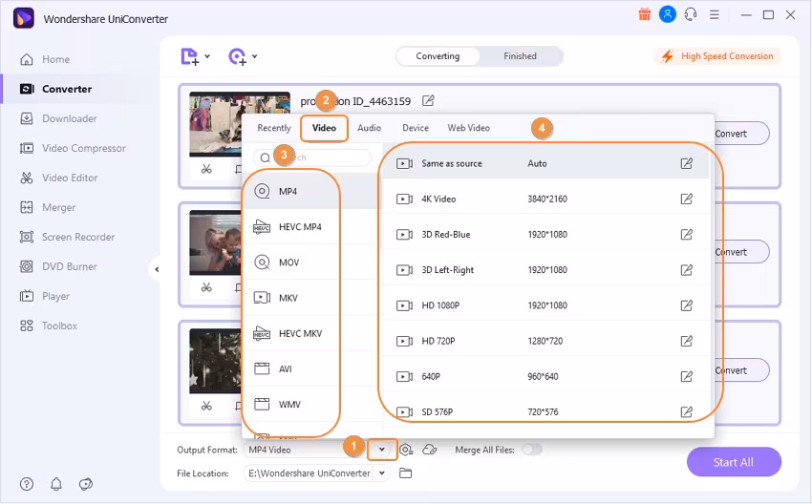Image resolution: width=812 pixels, height=504 pixels.
Task: Click Convert for the third video
Action: [x=741, y=370]
